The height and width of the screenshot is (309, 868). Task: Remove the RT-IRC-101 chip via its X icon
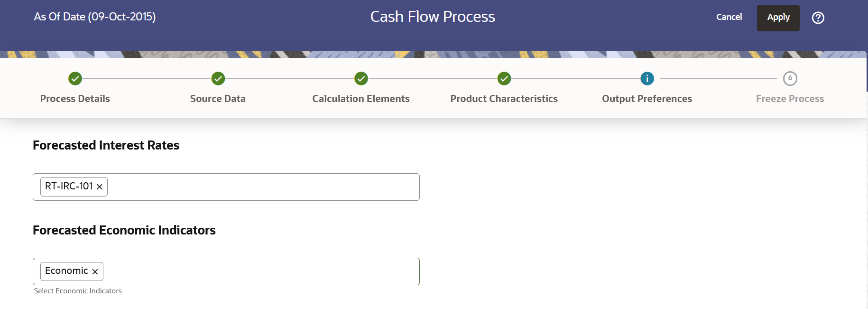pos(99,187)
